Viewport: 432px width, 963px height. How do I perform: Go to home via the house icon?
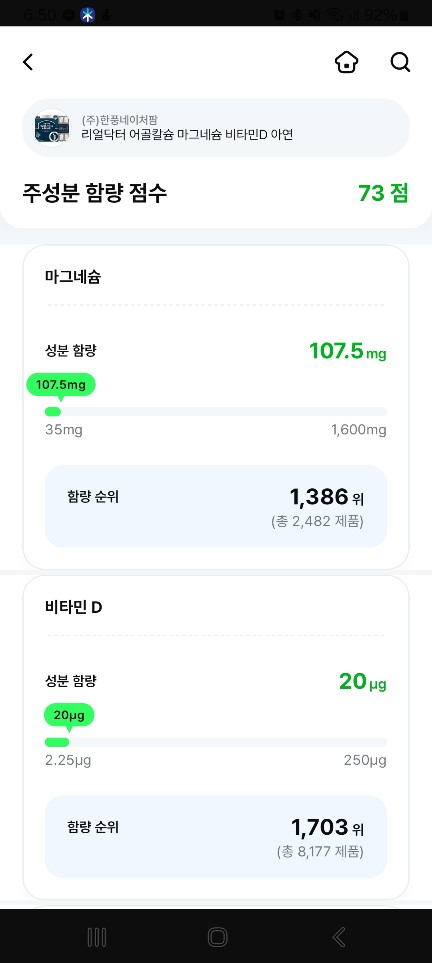347,62
